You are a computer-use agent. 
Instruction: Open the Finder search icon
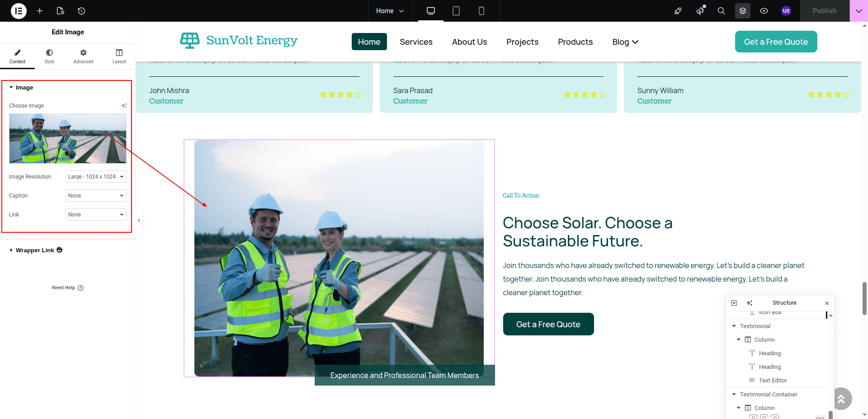[x=721, y=11]
